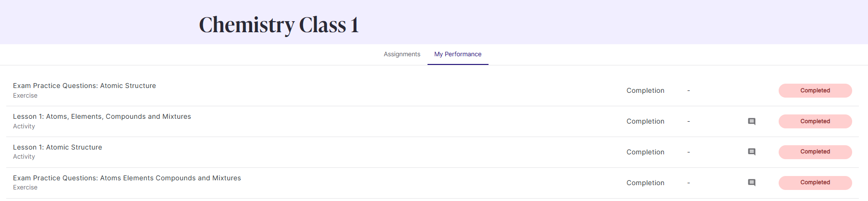Viewport: 868px width, 201px height.
Task: Click Completed badge for Atoms Elements Compounds exercise
Action: pyautogui.click(x=815, y=183)
